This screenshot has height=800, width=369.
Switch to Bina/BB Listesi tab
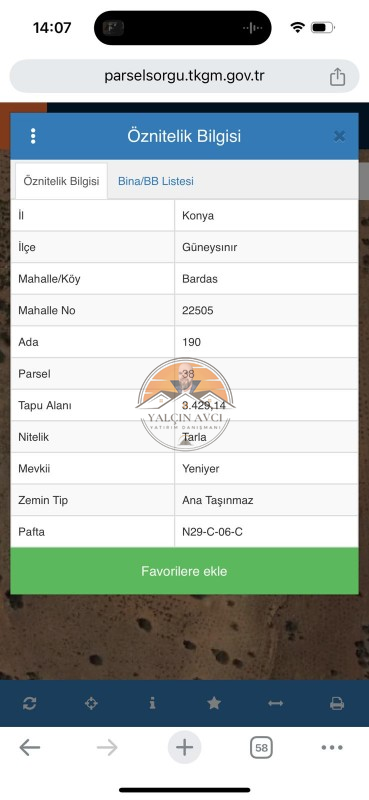tap(156, 181)
